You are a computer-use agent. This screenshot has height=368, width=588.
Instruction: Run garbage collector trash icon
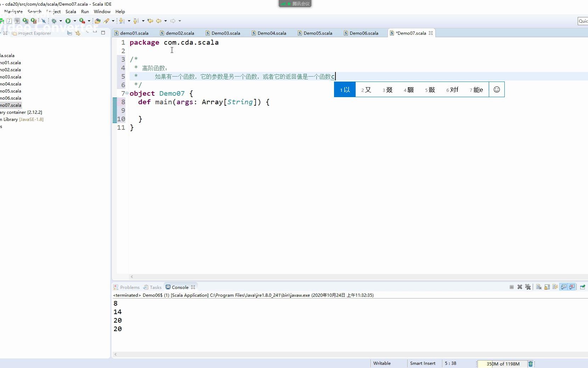tap(531, 364)
